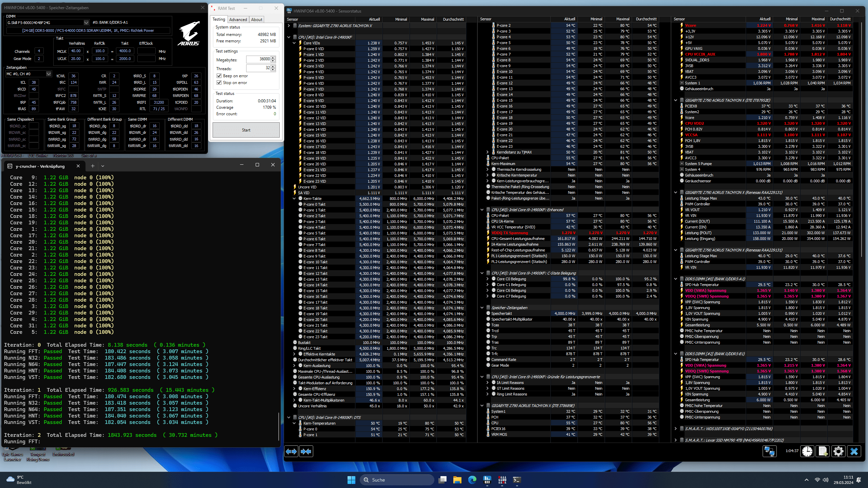The height and width of the screenshot is (488, 868).
Task: Open the network remote monitoring icon in HWiNFO
Action: (x=770, y=451)
